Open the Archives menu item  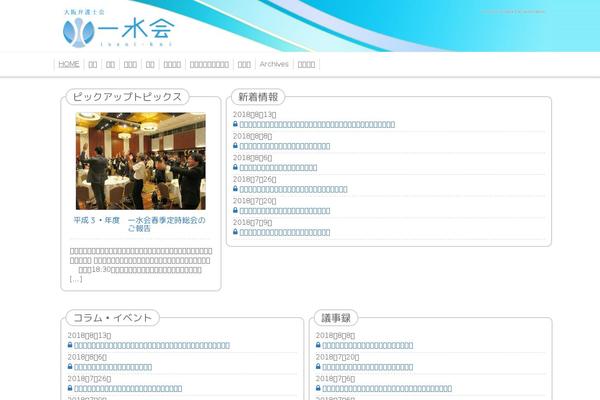pyautogui.click(x=274, y=64)
